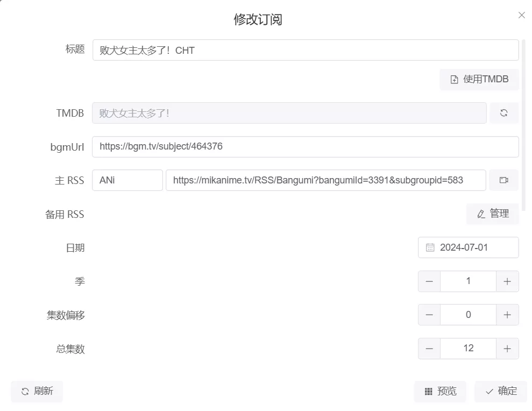Increase 总集数 total episodes with plus
The height and width of the screenshot is (411, 532).
[507, 349]
